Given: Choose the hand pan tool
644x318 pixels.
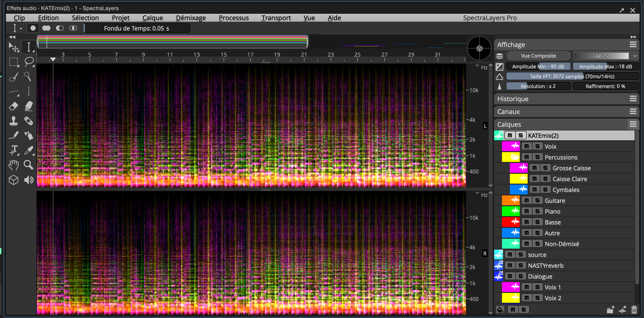Looking at the screenshot, I should (14, 165).
